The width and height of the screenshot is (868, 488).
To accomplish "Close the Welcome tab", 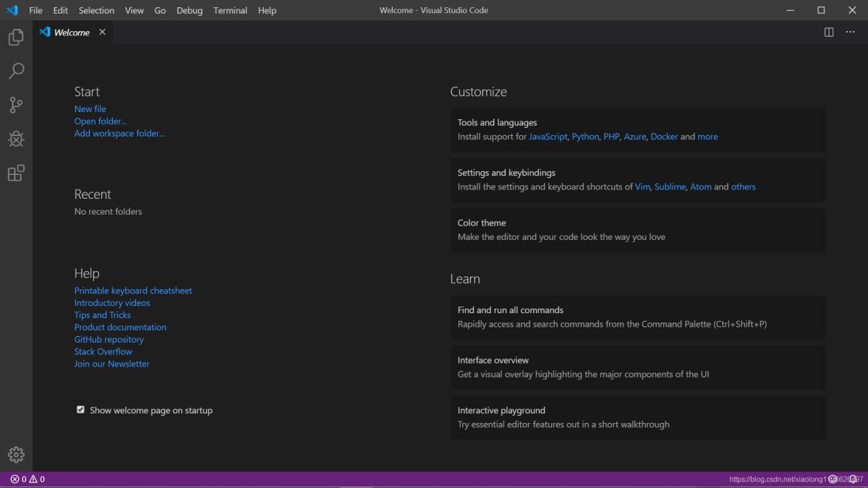I will pos(102,32).
